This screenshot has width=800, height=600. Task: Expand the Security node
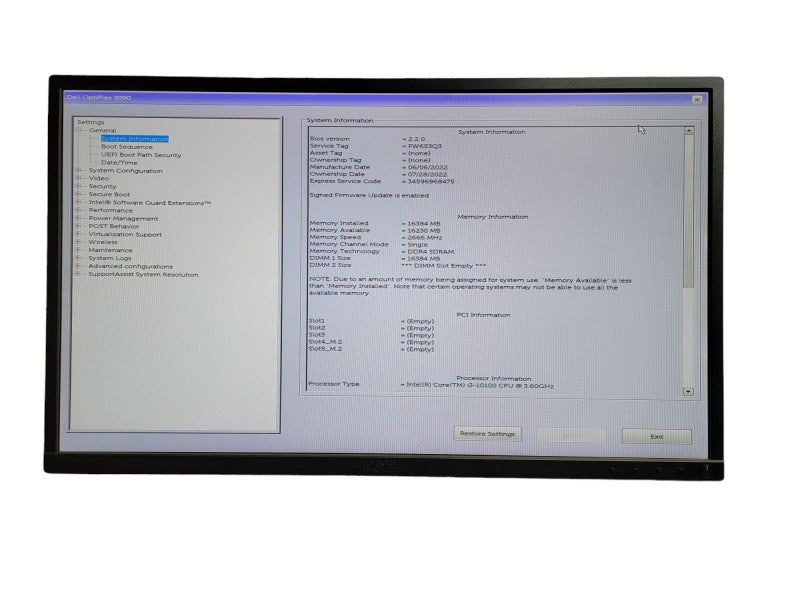[x=79, y=186]
